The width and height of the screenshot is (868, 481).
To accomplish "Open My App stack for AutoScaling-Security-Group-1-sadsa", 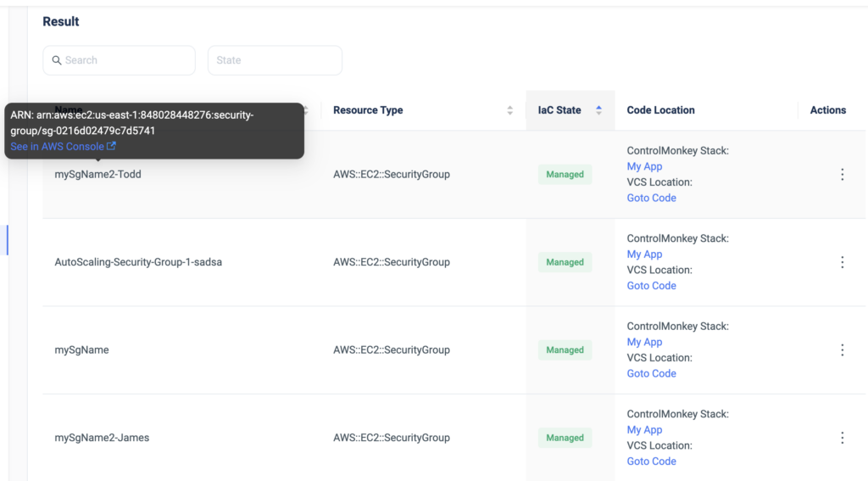I will pyautogui.click(x=644, y=254).
